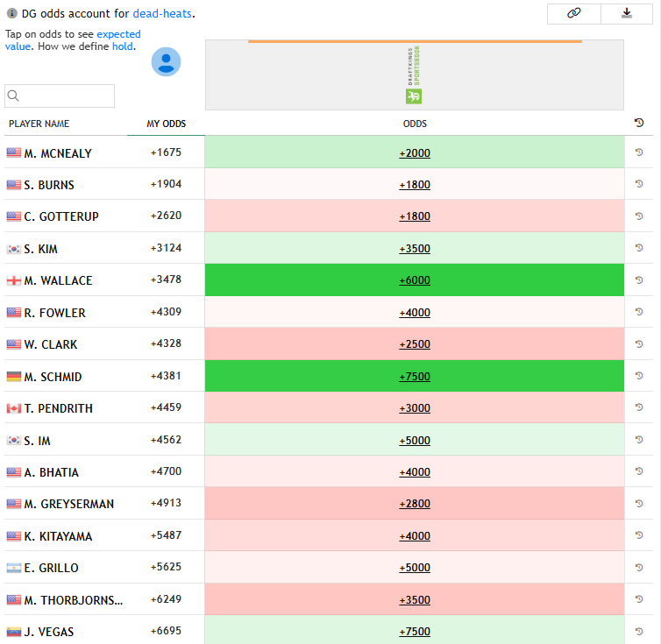Open the dead-heats link
The height and width of the screenshot is (644, 661).
(162, 14)
